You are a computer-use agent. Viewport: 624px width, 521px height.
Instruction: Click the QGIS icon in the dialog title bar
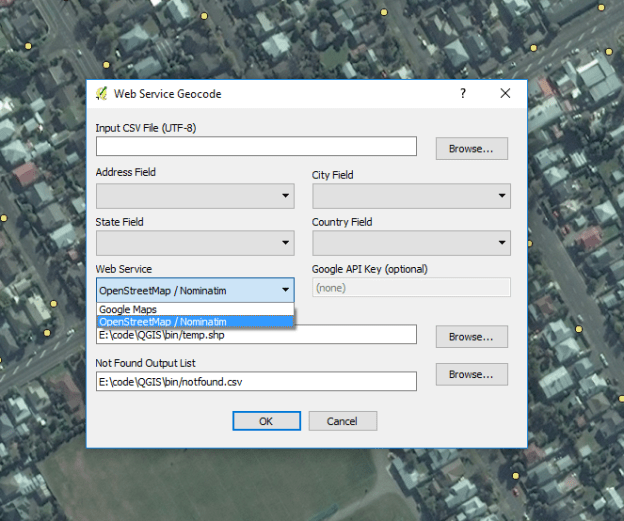[101, 94]
